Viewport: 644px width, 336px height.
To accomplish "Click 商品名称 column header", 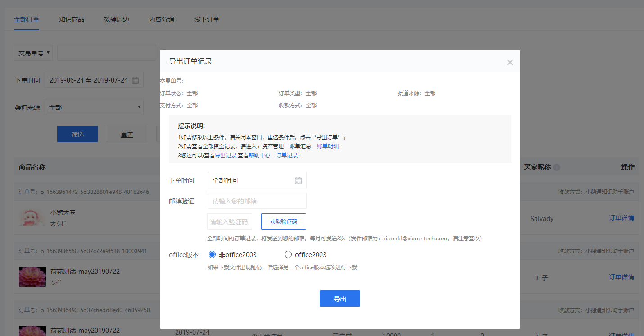I will click(32, 167).
